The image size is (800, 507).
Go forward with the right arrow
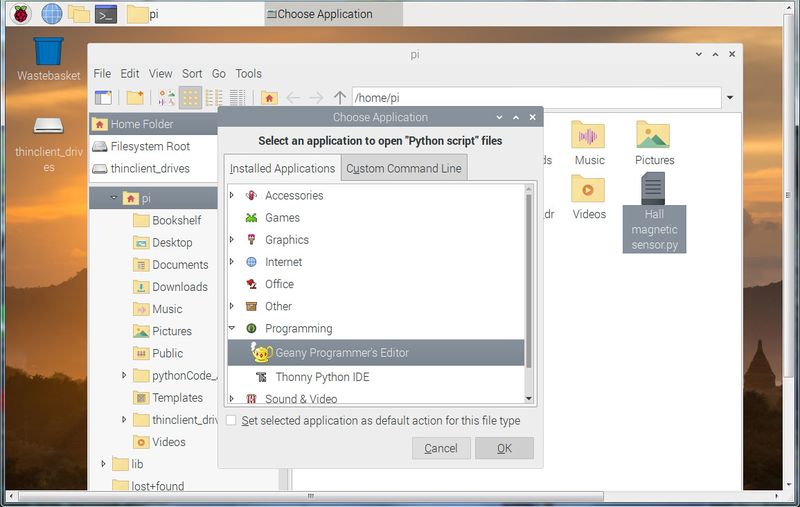point(316,97)
